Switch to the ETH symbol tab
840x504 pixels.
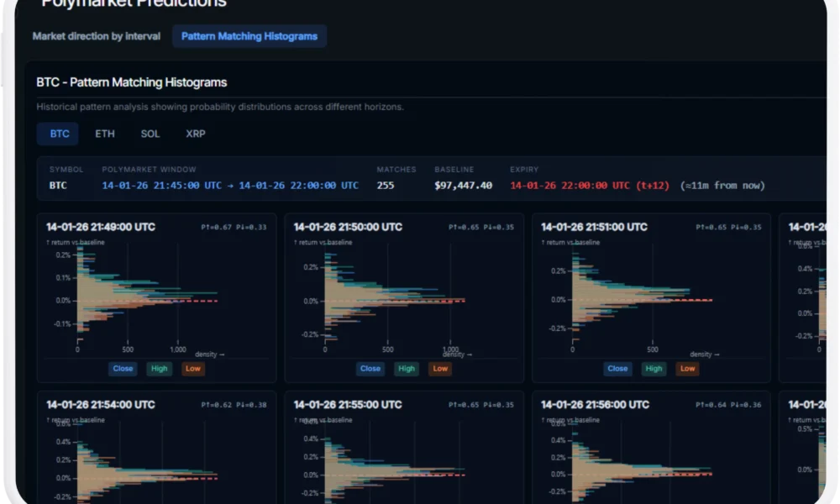tap(105, 134)
